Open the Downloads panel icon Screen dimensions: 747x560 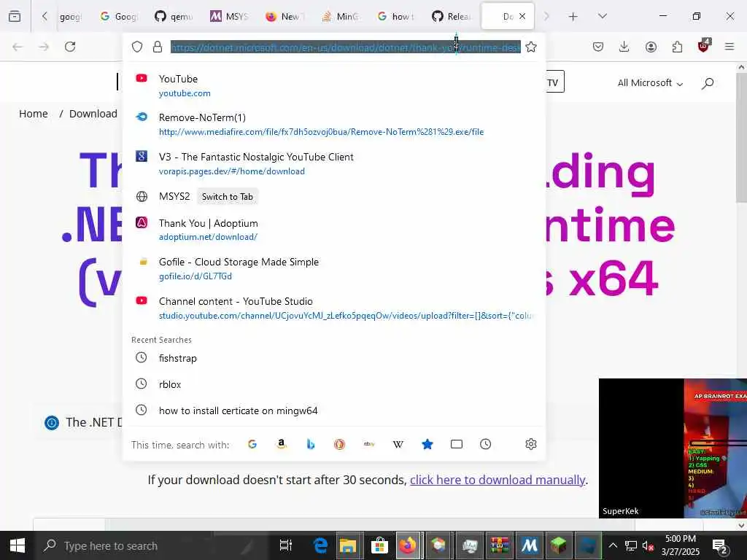tap(624, 47)
